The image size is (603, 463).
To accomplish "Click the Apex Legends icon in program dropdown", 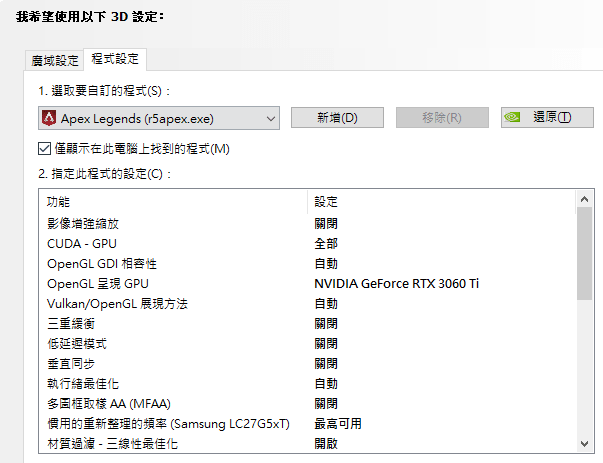I will point(49,118).
